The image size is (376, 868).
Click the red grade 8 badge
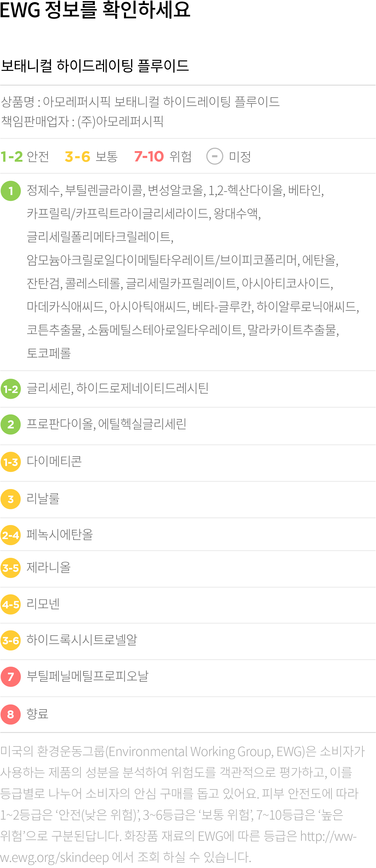point(11,714)
